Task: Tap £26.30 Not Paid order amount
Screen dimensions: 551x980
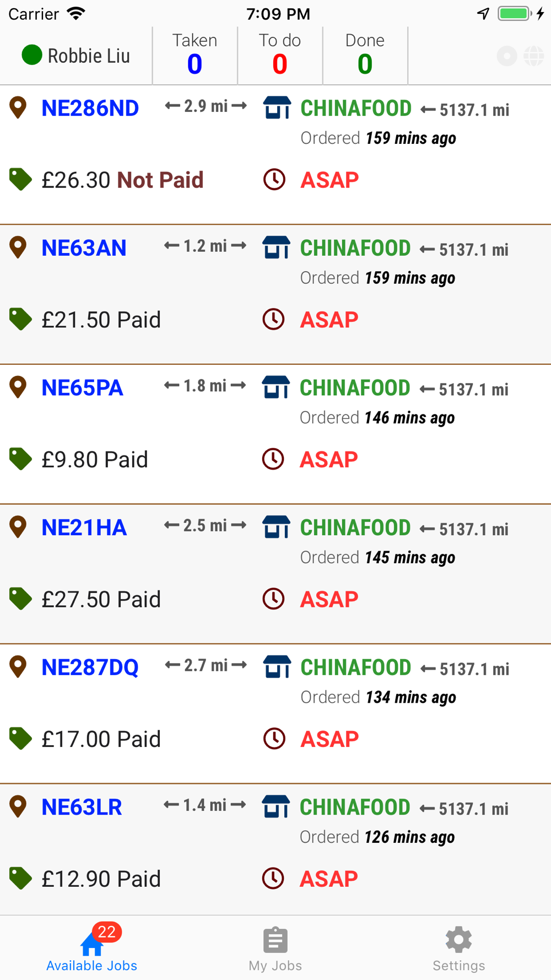Action: tap(122, 180)
